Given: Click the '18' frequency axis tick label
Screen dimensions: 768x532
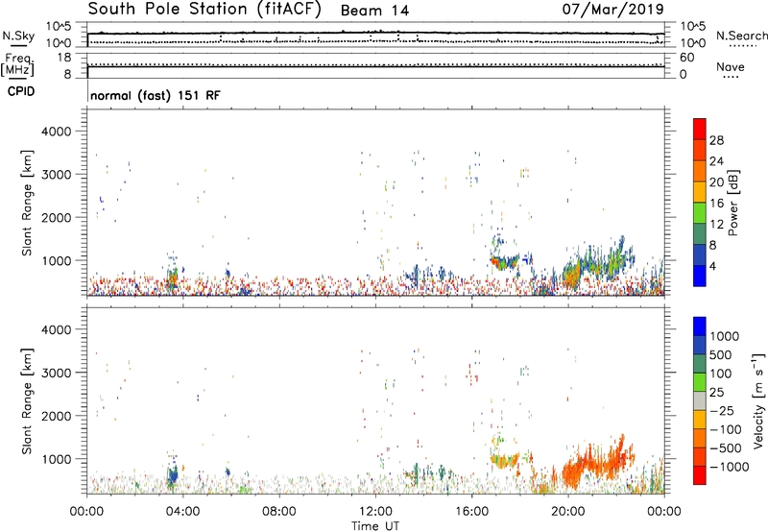Looking at the screenshot, I should coord(64,58).
